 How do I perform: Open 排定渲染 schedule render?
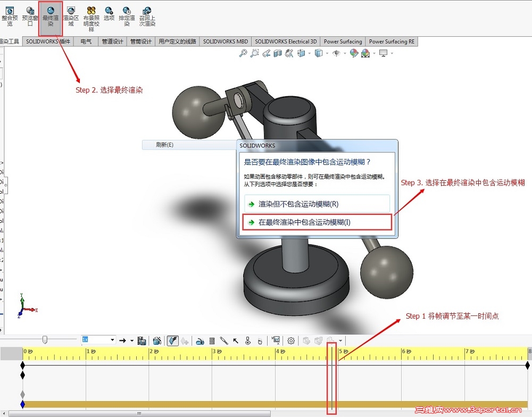tap(127, 16)
